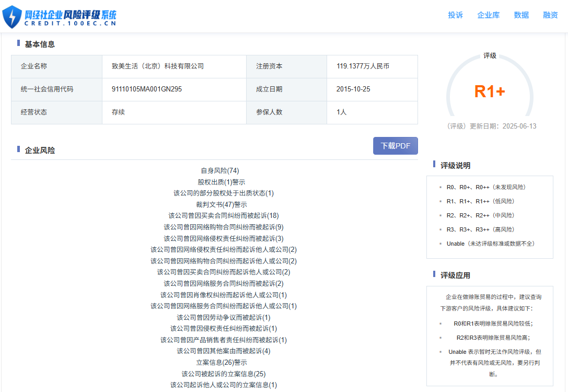Click the credit code 91110105MA001GN295

(x=146, y=89)
